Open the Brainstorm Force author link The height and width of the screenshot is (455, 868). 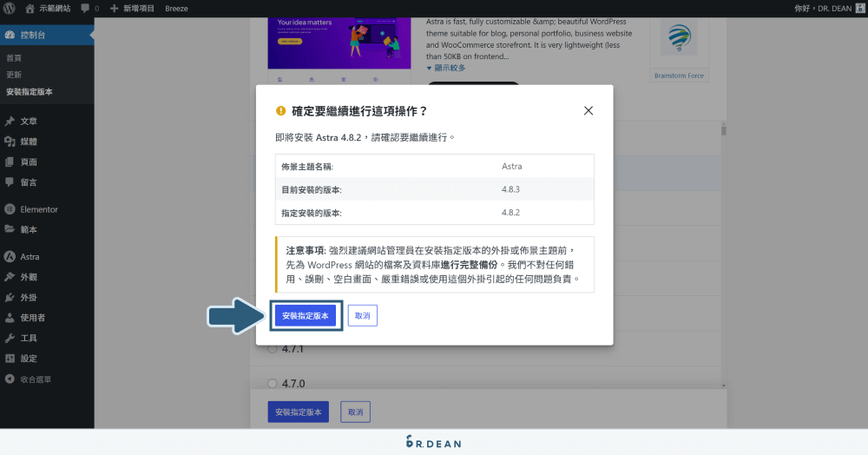click(x=680, y=76)
